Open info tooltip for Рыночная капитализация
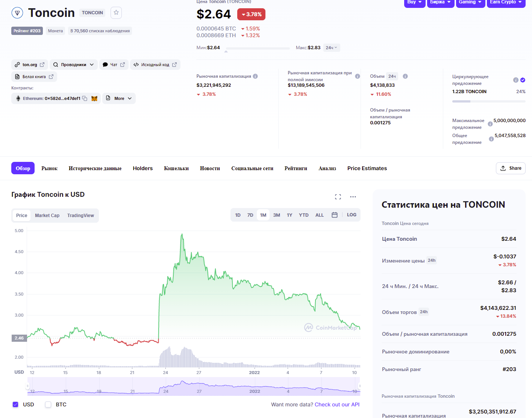Image resolution: width=532 pixels, height=418 pixels. pos(255,76)
